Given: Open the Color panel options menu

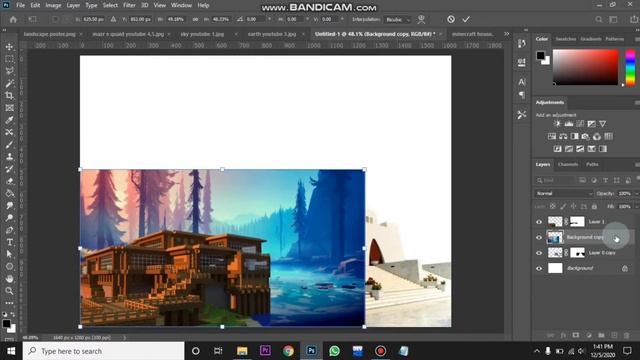Looking at the screenshot, I should pos(637,39).
